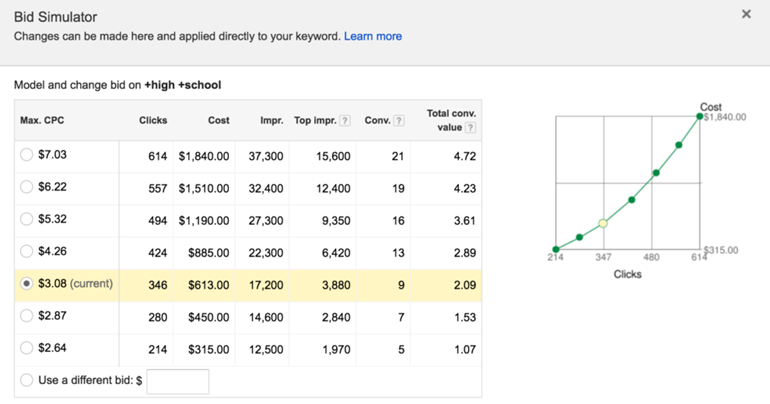
Task: Click help icon under Total conv. value
Action: 470,128
